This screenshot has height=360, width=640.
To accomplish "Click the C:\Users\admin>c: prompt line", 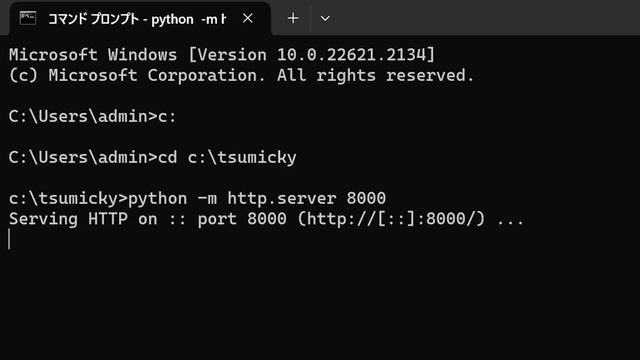I will [x=92, y=117].
